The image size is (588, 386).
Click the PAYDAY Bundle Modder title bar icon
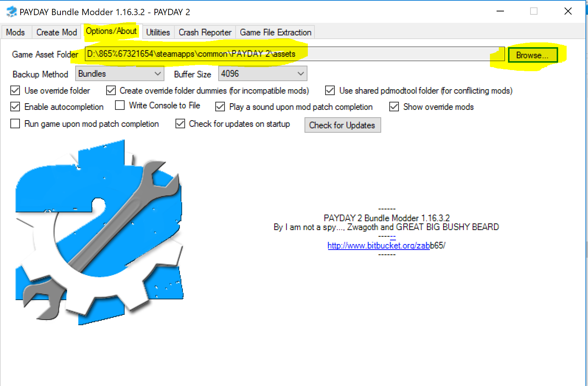click(x=11, y=12)
